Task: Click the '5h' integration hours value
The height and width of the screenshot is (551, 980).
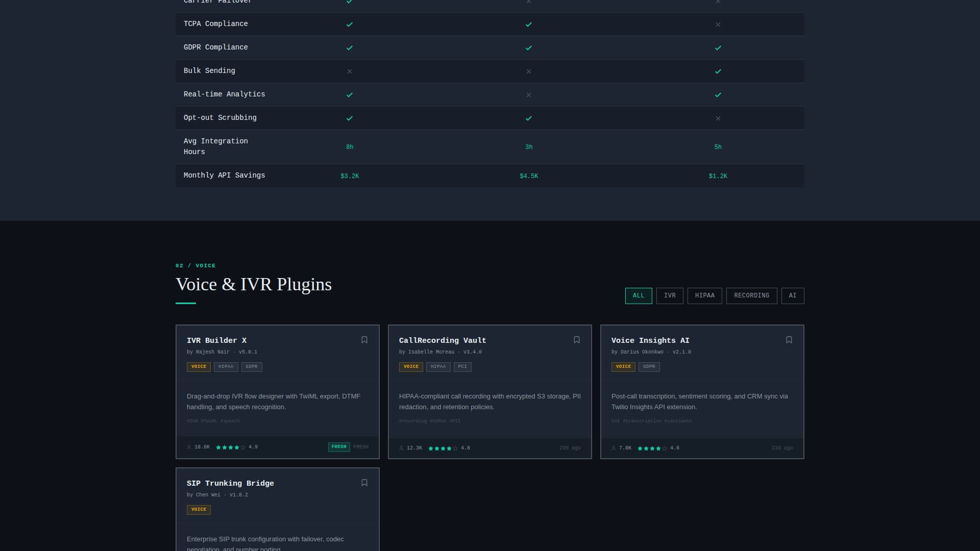Action: point(718,147)
